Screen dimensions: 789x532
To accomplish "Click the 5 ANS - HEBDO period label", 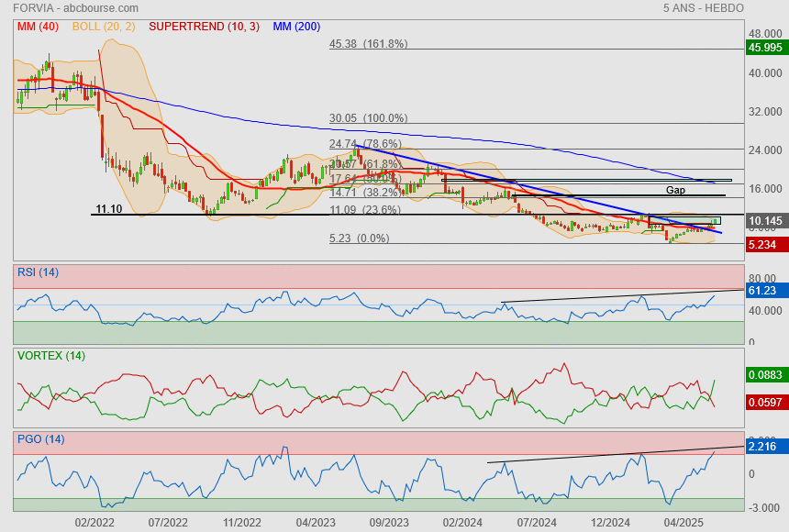I will click(703, 8).
